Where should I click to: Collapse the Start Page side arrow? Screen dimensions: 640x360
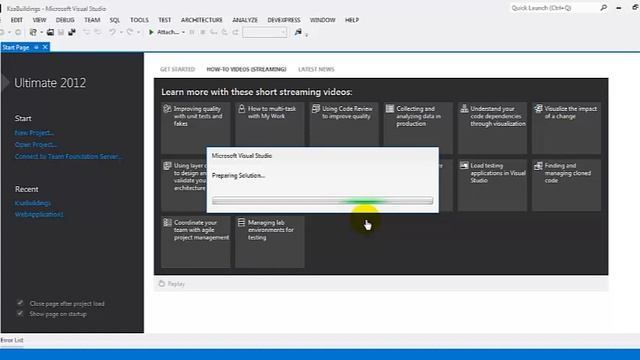pos(5,82)
